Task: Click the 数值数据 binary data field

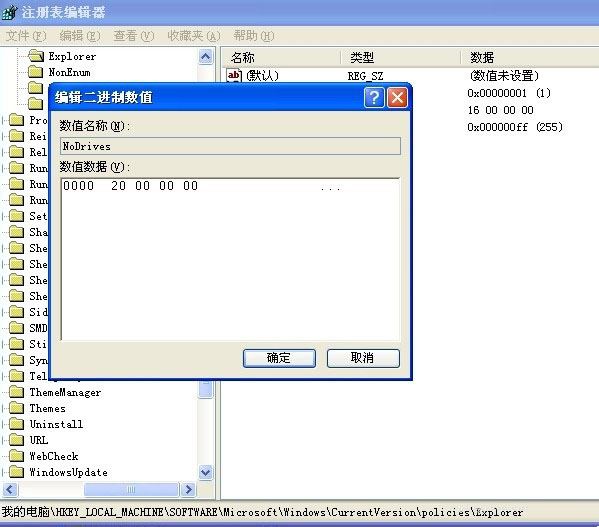Action: coord(230,259)
